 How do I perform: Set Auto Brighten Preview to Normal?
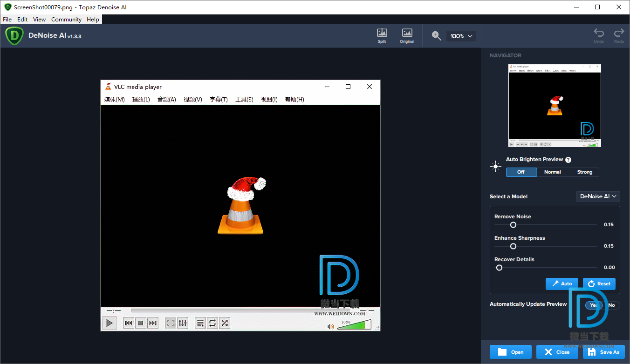click(x=553, y=172)
